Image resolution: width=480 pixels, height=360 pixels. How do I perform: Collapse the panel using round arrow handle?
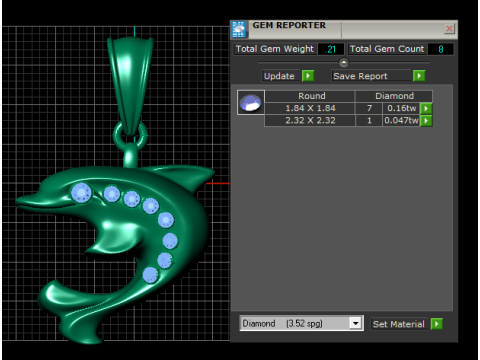pos(344,62)
